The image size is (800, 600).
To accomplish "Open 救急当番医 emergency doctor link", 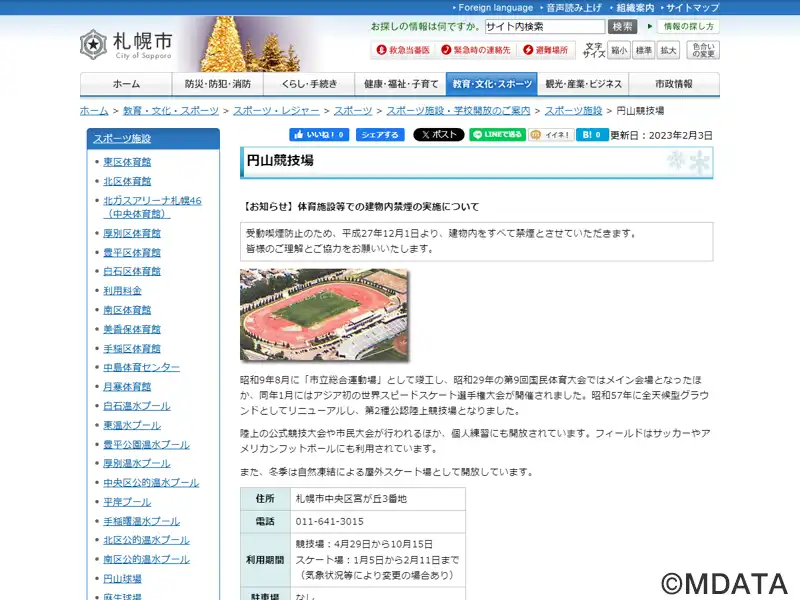I will pyautogui.click(x=403, y=49).
